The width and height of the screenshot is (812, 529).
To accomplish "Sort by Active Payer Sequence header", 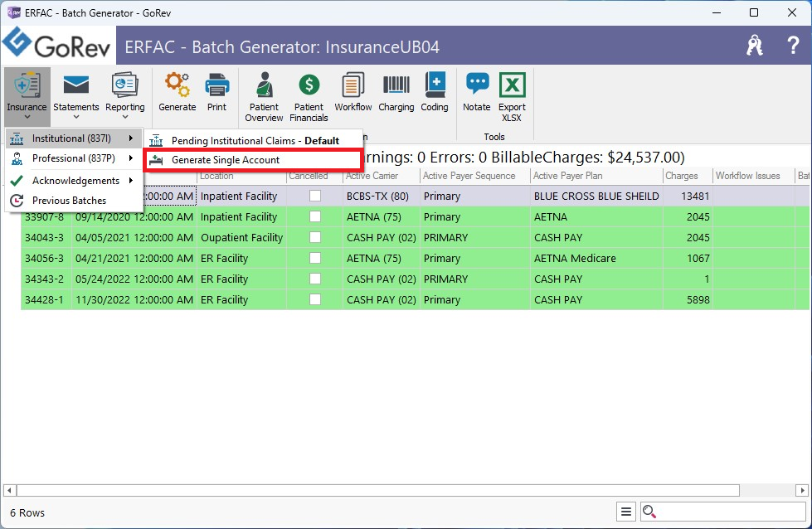I will pyautogui.click(x=475, y=176).
